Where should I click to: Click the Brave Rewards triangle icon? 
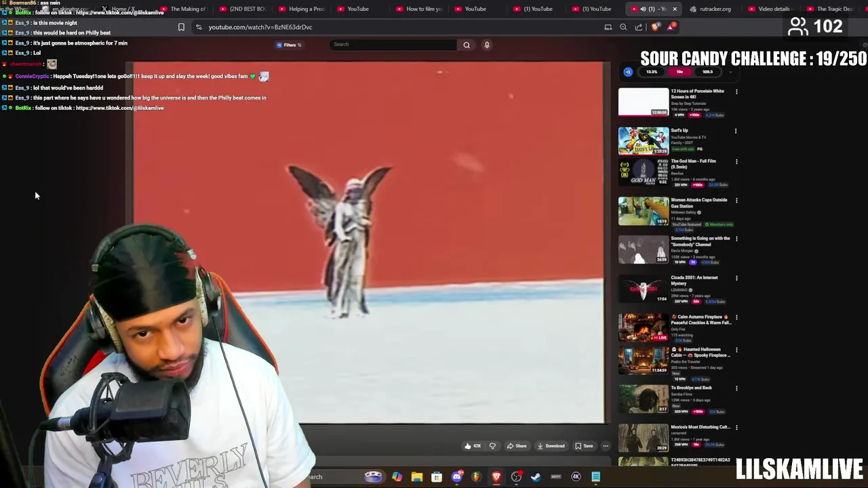tap(671, 26)
